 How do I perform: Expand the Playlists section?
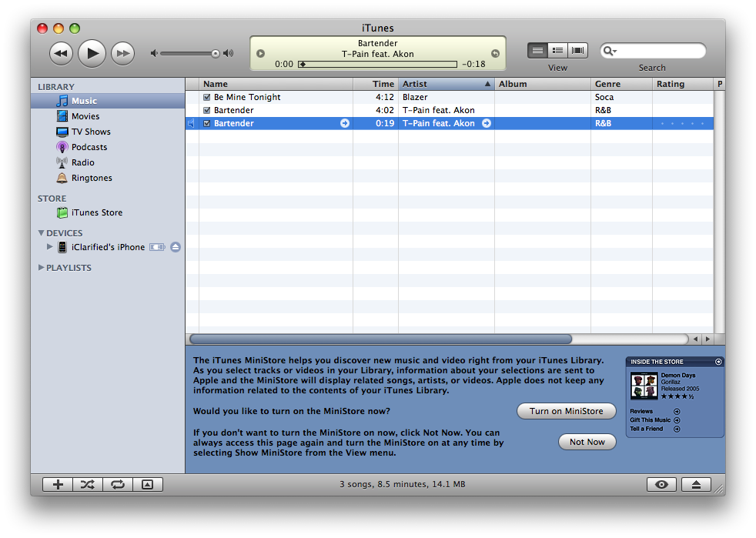coord(41,268)
